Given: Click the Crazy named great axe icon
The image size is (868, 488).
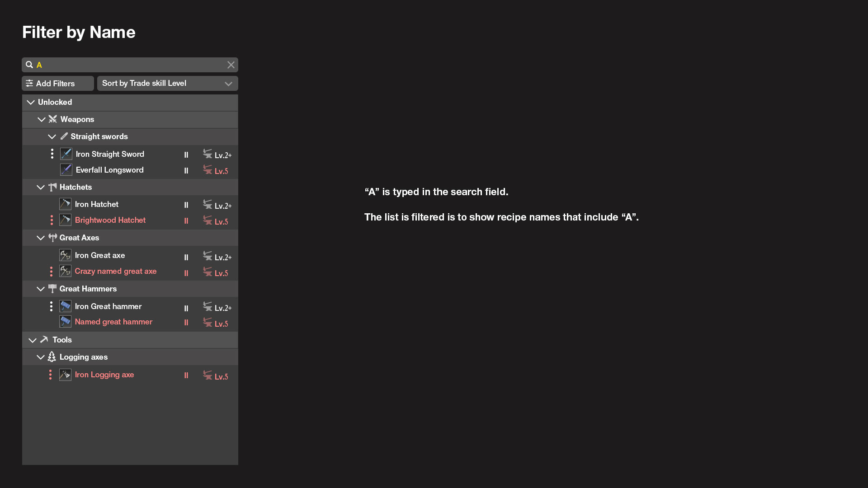Looking at the screenshot, I should coord(65,271).
